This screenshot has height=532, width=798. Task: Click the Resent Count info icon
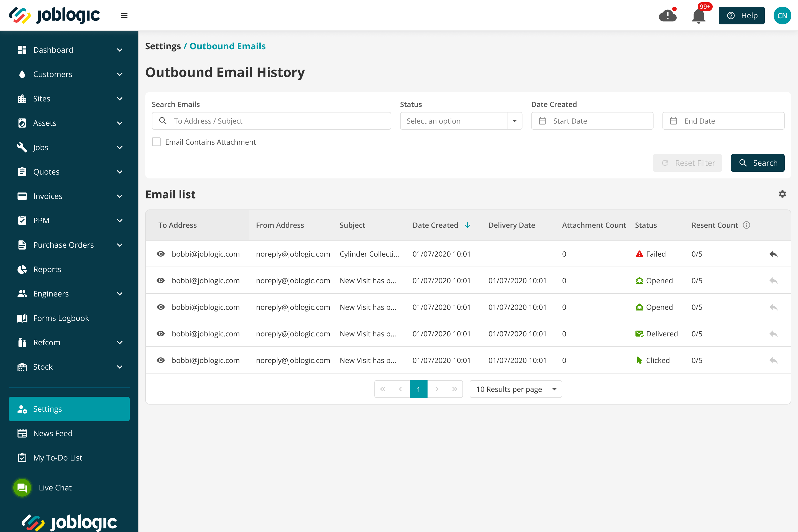[746, 225]
